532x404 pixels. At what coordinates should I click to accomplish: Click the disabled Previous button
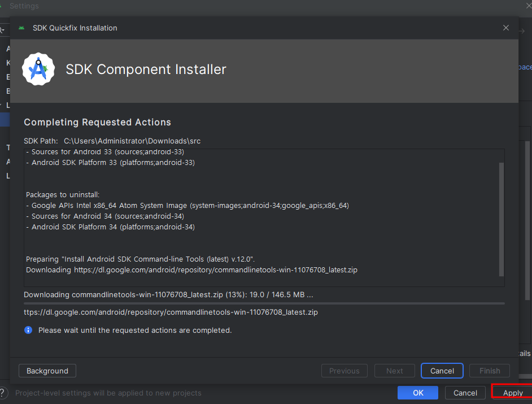344,371
